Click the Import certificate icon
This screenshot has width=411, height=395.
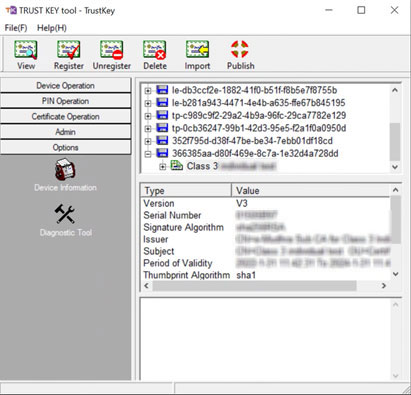pos(197,50)
